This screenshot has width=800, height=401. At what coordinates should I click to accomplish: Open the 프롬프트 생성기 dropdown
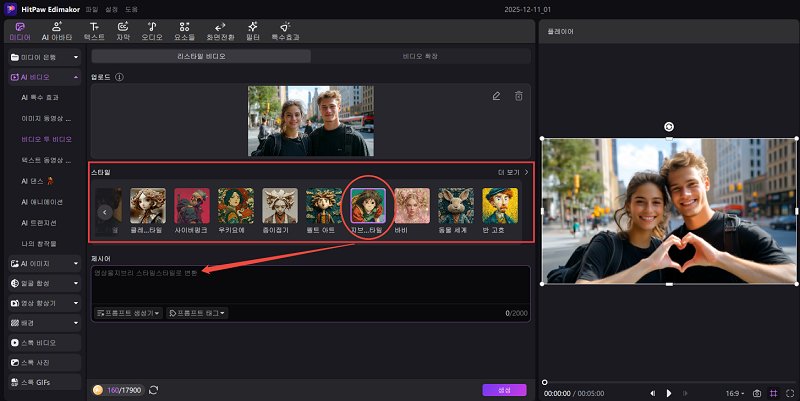tap(128, 313)
